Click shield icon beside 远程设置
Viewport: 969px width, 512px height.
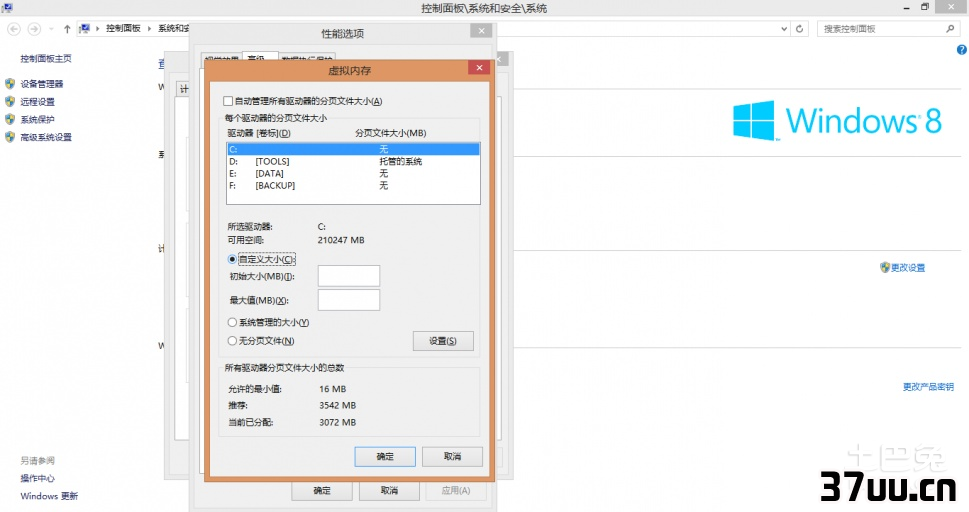(x=10, y=101)
